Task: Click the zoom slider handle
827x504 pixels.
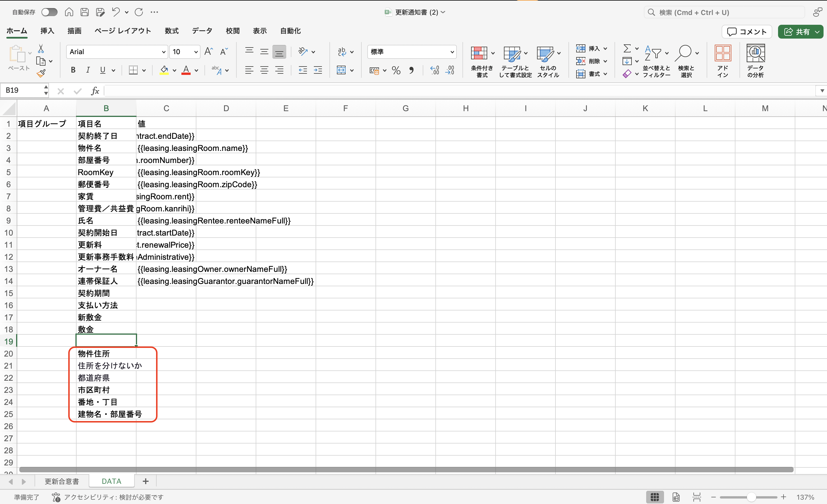Action: pyautogui.click(x=752, y=497)
